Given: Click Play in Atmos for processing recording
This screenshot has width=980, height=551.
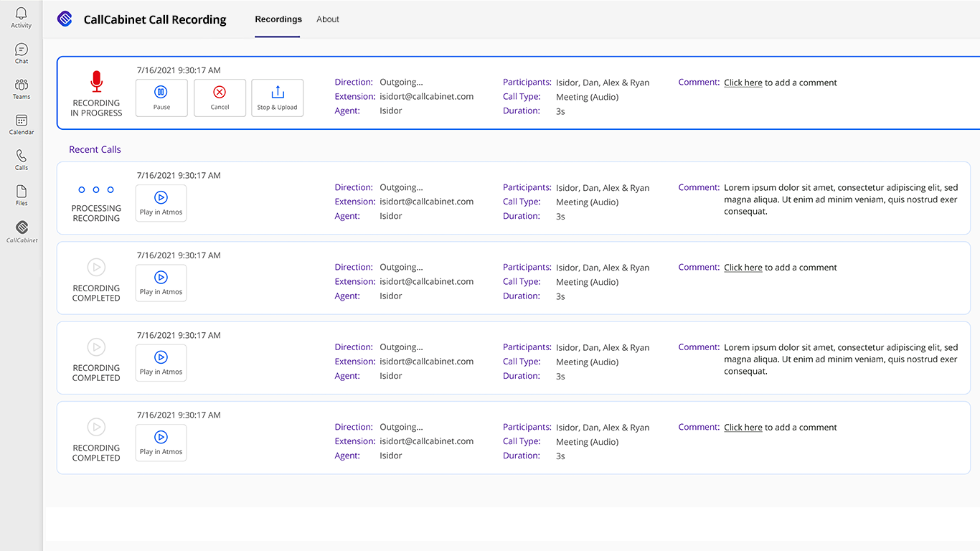Looking at the screenshot, I should 161,203.
